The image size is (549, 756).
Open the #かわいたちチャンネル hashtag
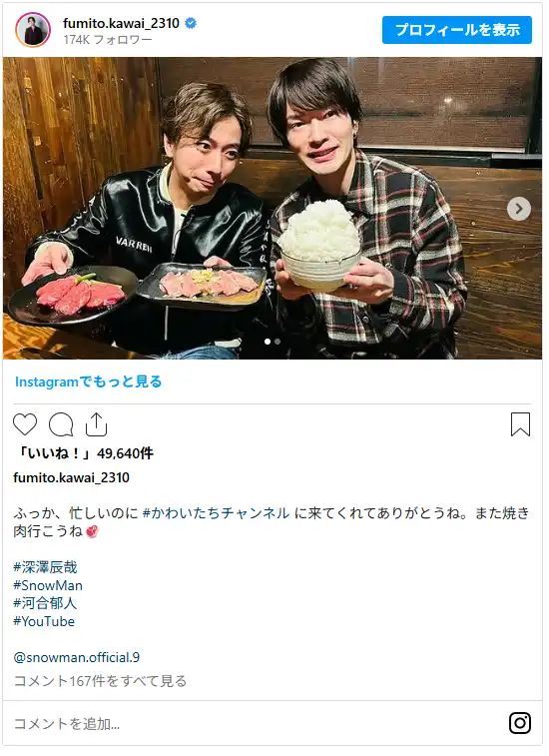click(x=216, y=513)
